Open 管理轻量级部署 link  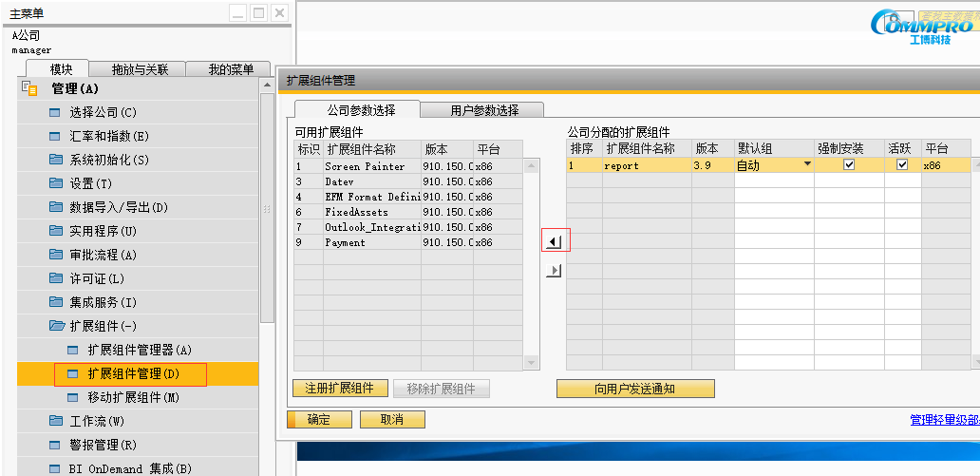[945, 420]
